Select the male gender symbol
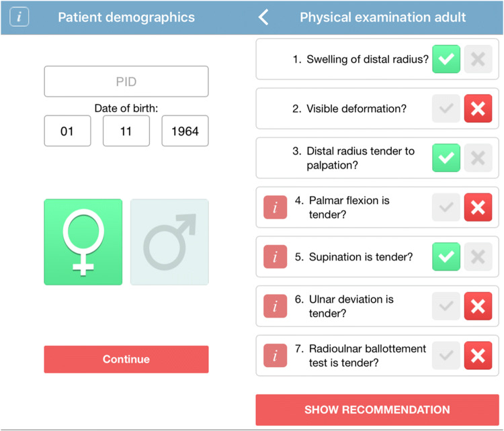This screenshot has width=504, height=431. pyautogui.click(x=169, y=242)
